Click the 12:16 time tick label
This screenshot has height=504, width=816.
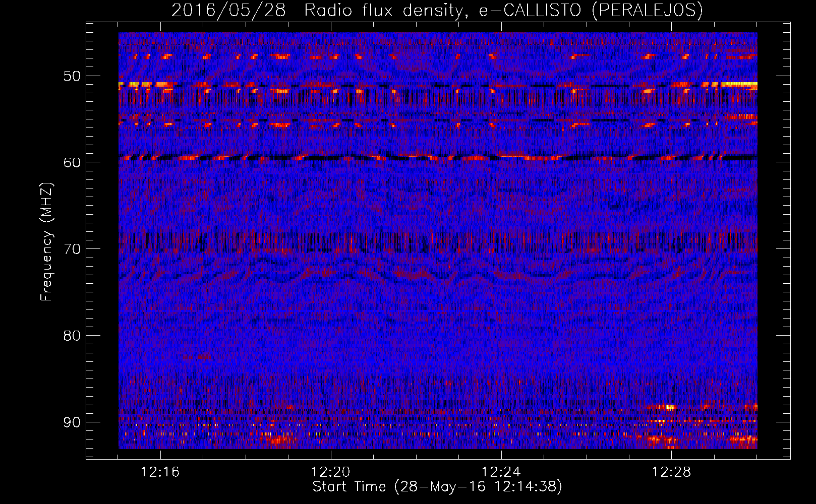click(160, 472)
